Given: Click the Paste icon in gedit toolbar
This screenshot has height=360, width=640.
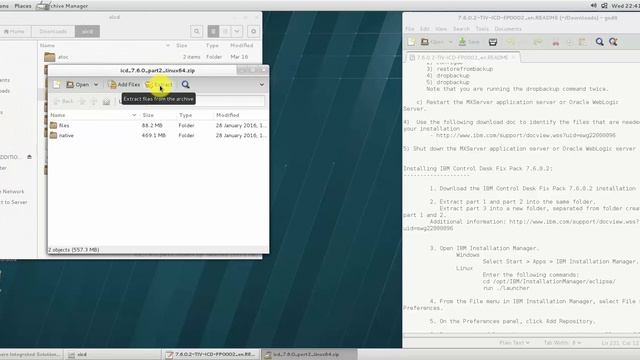Looking at the screenshot, I should [582, 42].
